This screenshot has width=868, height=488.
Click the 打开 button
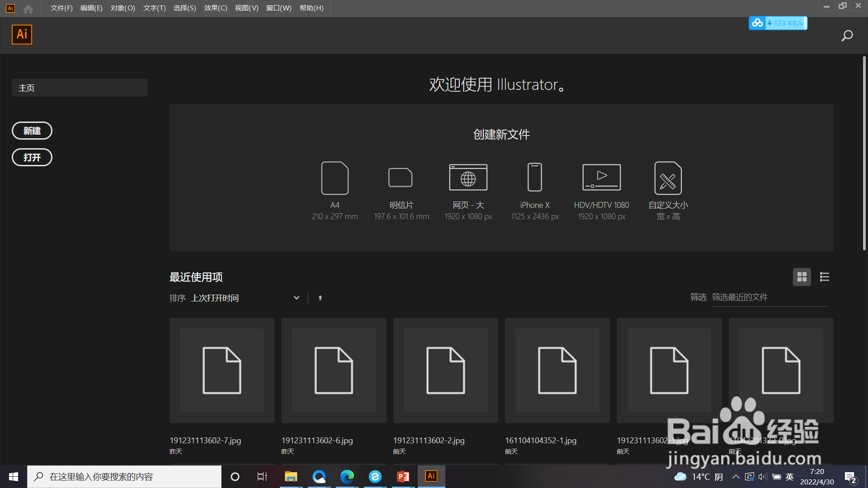coord(32,157)
